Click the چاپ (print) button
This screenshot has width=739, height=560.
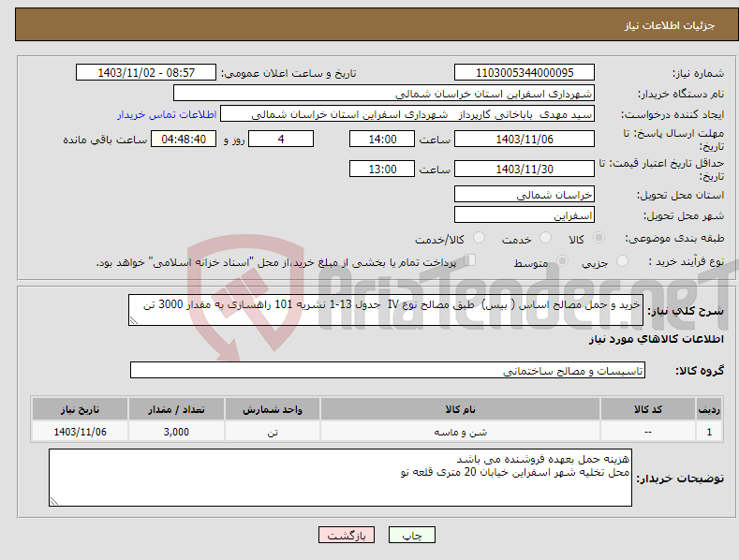[x=411, y=535]
